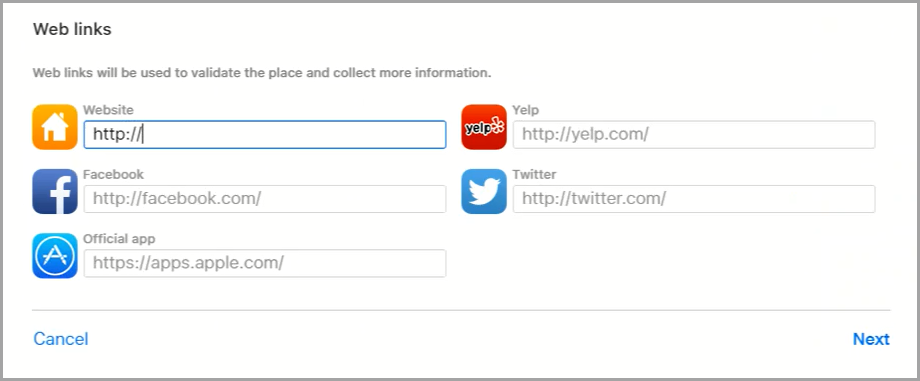Click the Web links heading
Viewport: 920px width, 381px height.
(x=72, y=29)
